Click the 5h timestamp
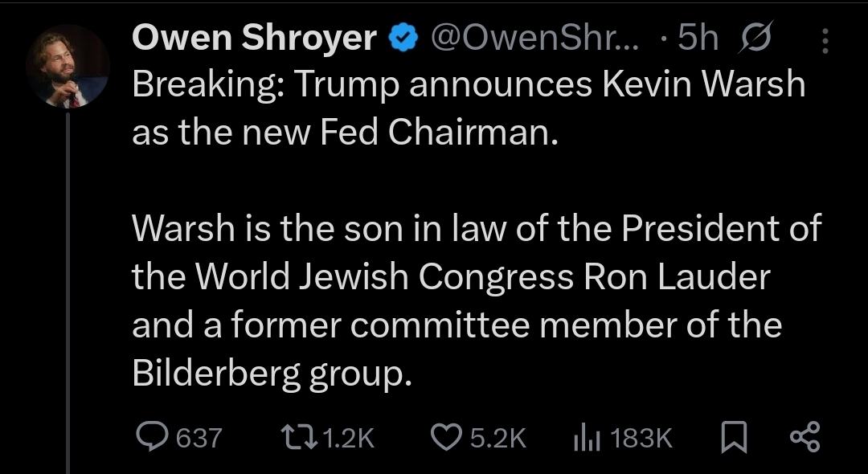Image resolution: width=868 pixels, height=474 pixels. point(694,39)
